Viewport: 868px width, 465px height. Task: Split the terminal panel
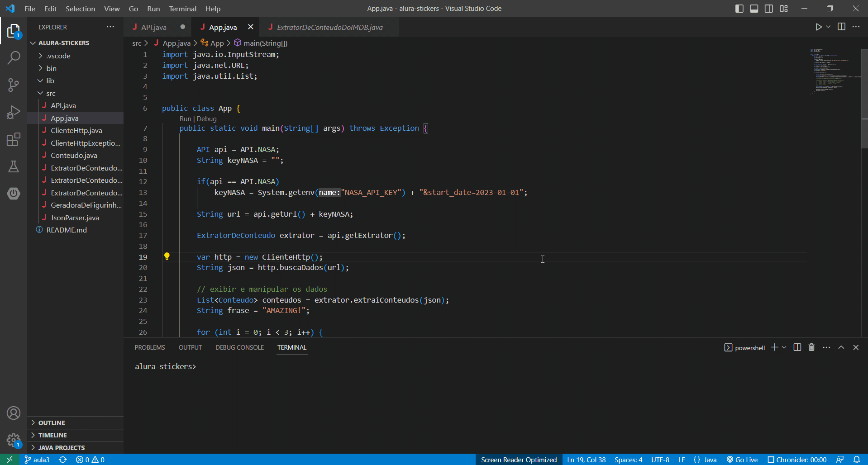pos(797,347)
